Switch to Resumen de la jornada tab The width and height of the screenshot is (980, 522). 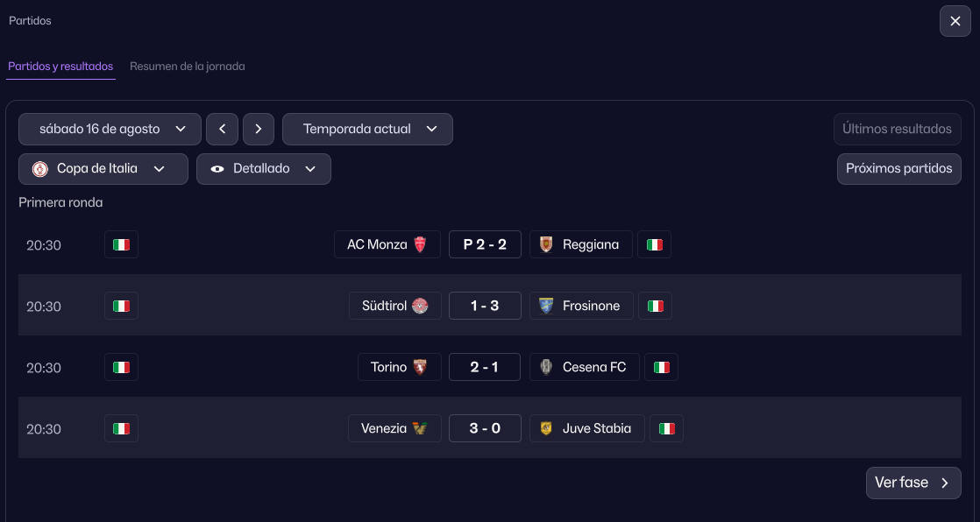pos(188,67)
